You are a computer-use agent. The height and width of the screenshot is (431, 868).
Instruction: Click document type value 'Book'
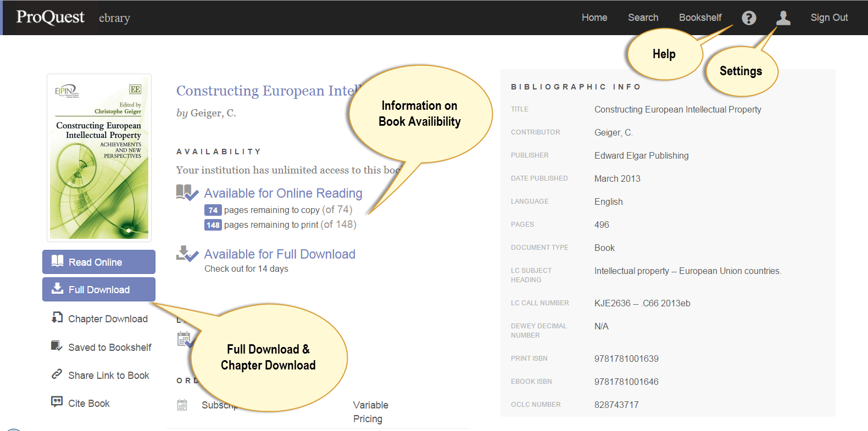[x=604, y=248]
